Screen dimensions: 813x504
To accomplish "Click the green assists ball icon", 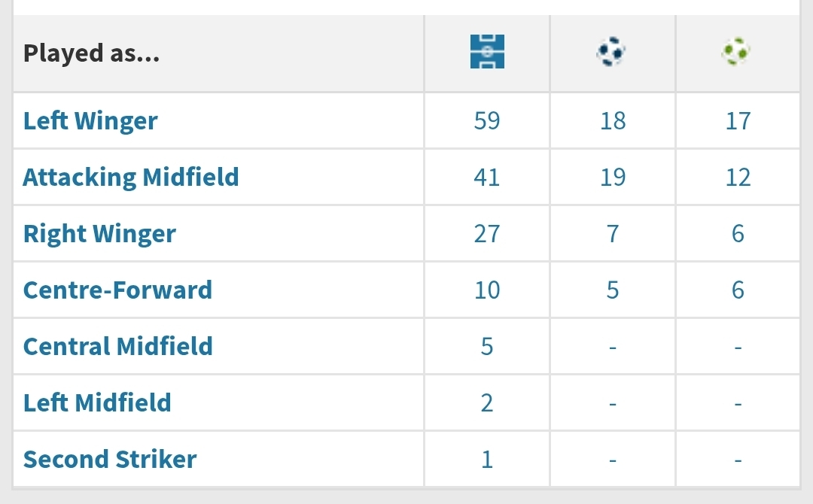I will pyautogui.click(x=736, y=51).
